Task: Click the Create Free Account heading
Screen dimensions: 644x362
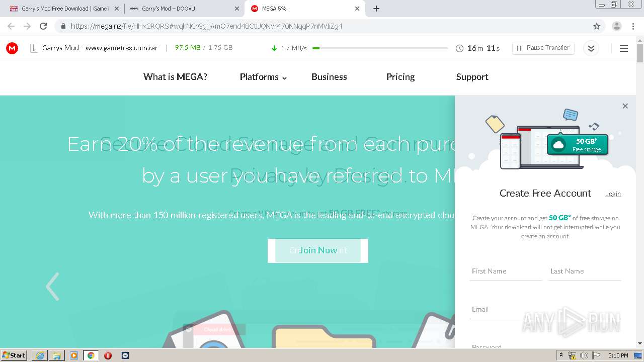Action: coord(545,193)
